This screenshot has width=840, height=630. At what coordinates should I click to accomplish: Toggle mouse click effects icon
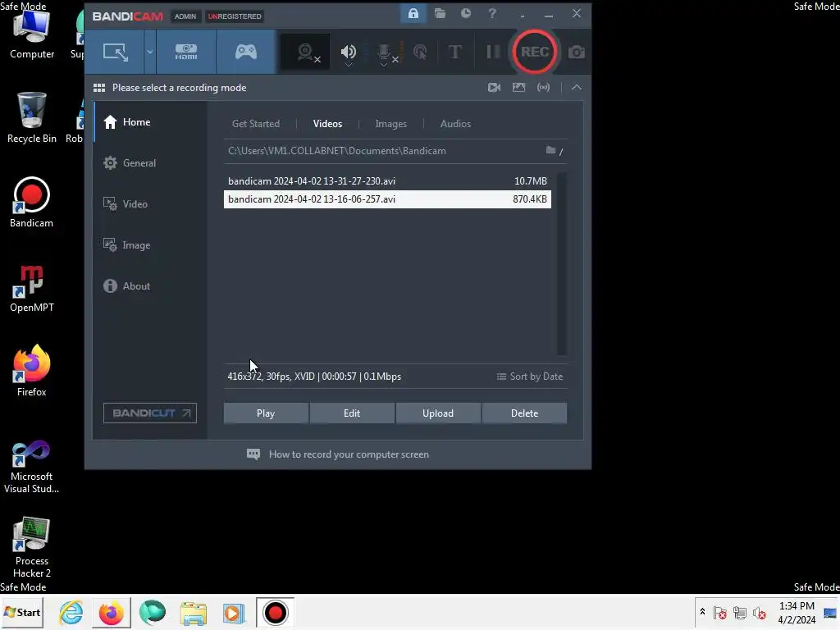pyautogui.click(x=420, y=52)
